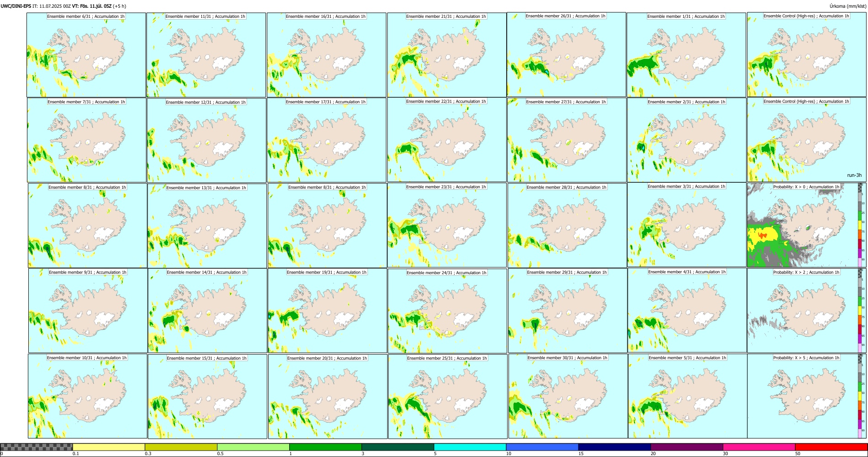Open the Ensemble member 12/31 precipitation map
This screenshot has height=457, width=868.
point(206,140)
